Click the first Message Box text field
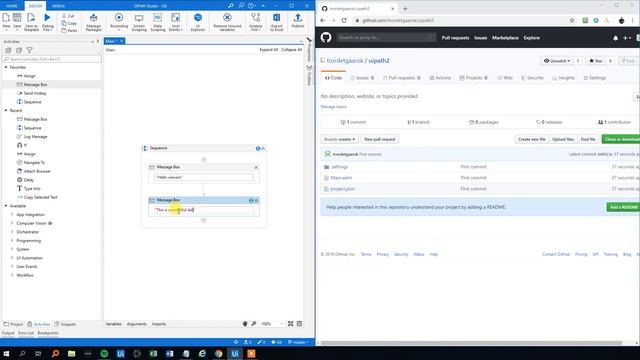 coord(204,178)
